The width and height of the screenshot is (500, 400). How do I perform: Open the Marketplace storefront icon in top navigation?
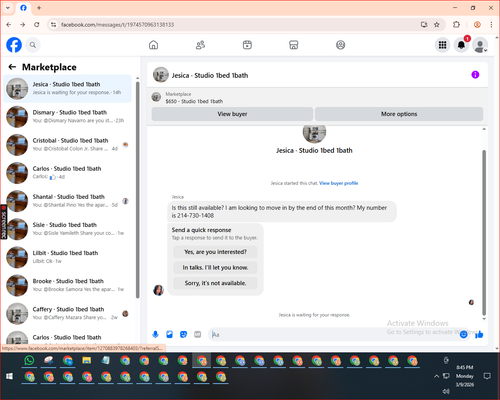(x=294, y=45)
